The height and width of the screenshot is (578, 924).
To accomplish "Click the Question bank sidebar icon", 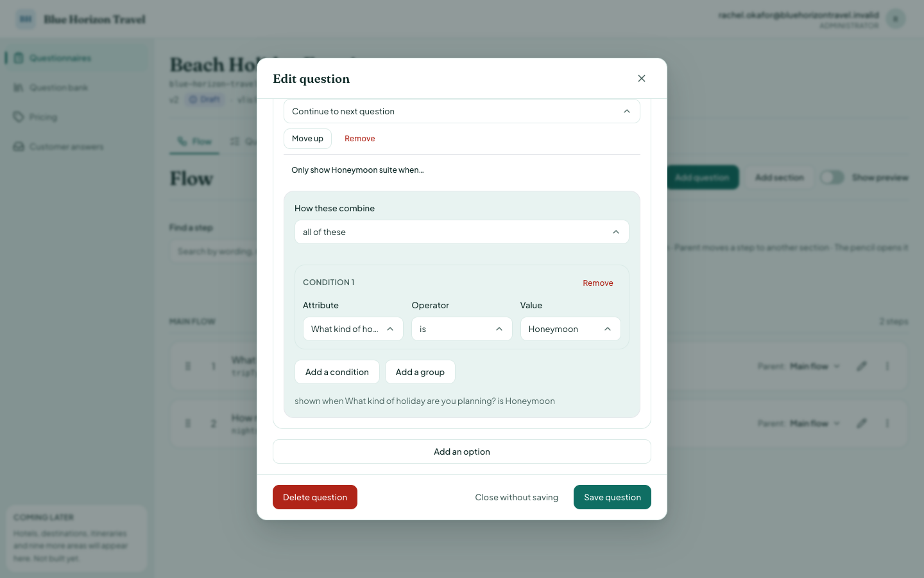I will click(x=19, y=87).
